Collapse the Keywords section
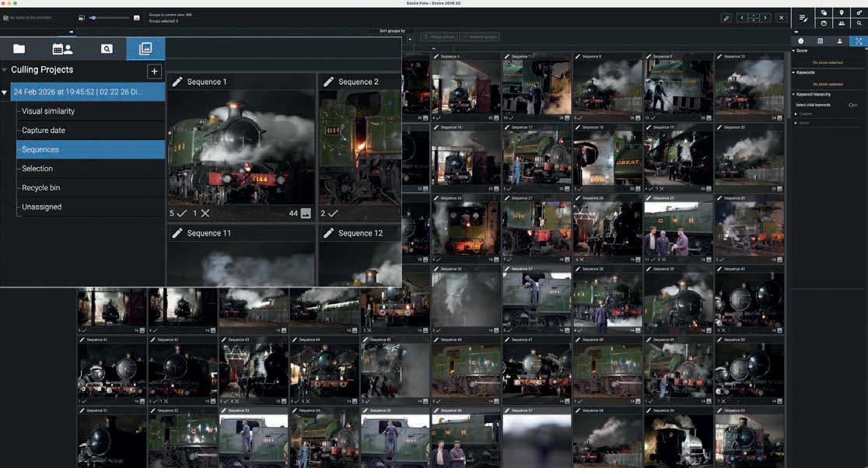Screen dimensions: 868x468 793,72
